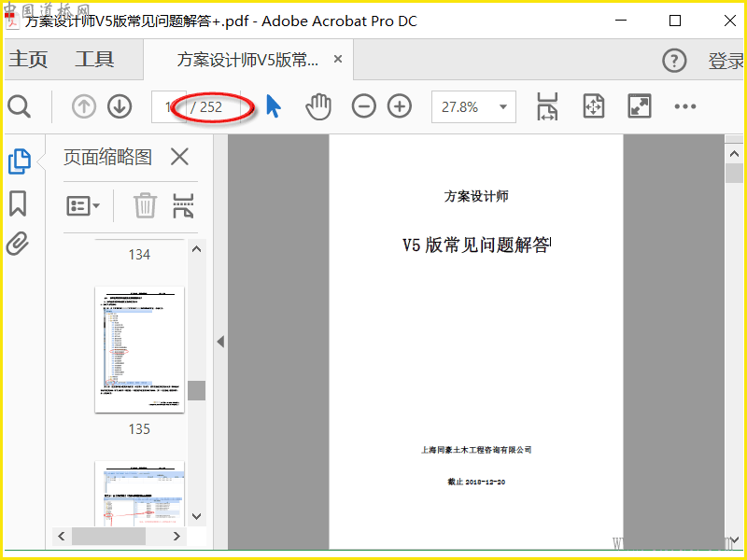The width and height of the screenshot is (747, 560).
Task: Click 上海同豪土木工程咨询有限公司 text
Action: click(476, 450)
